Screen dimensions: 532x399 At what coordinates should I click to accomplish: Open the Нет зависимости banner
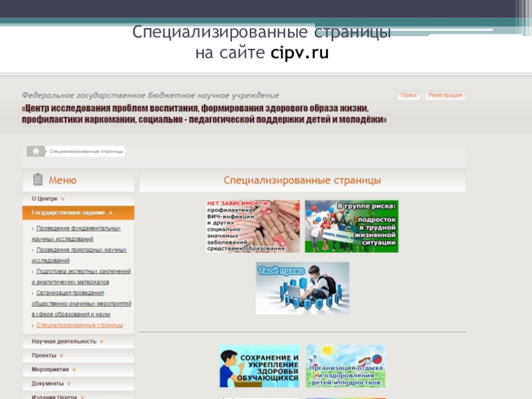[253, 226]
